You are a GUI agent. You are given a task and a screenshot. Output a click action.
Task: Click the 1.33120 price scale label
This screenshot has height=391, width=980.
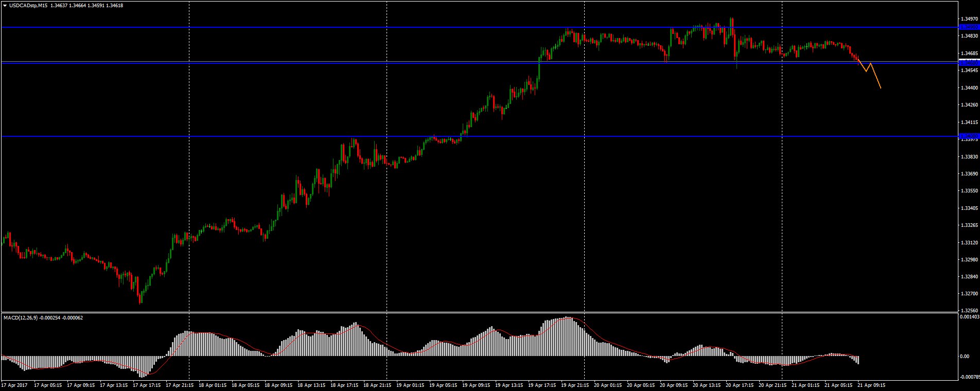[x=969, y=242]
